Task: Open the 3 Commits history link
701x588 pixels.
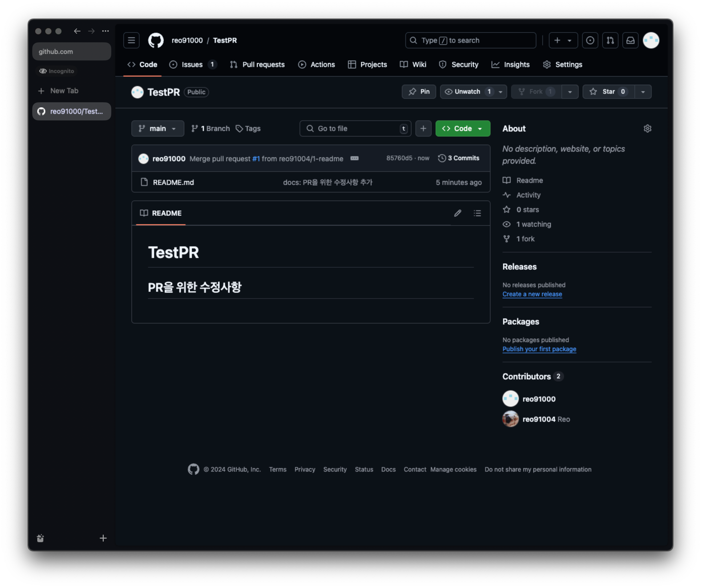Action: 459,158
